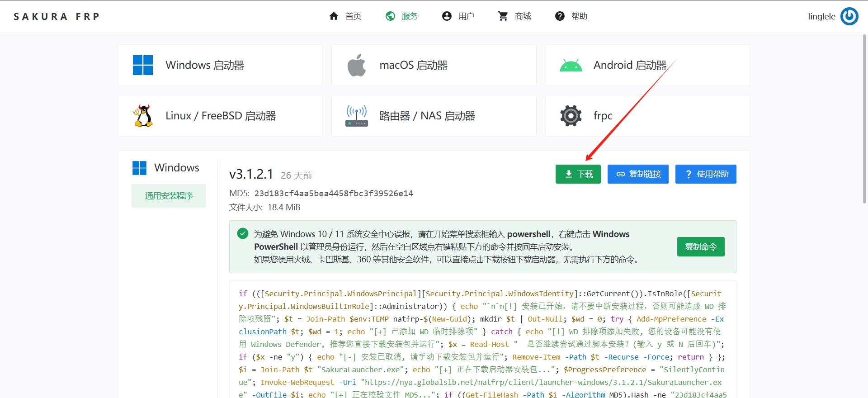Click the chain link icon in 复制链接
Screen dimensions: 868x398
[621, 174]
